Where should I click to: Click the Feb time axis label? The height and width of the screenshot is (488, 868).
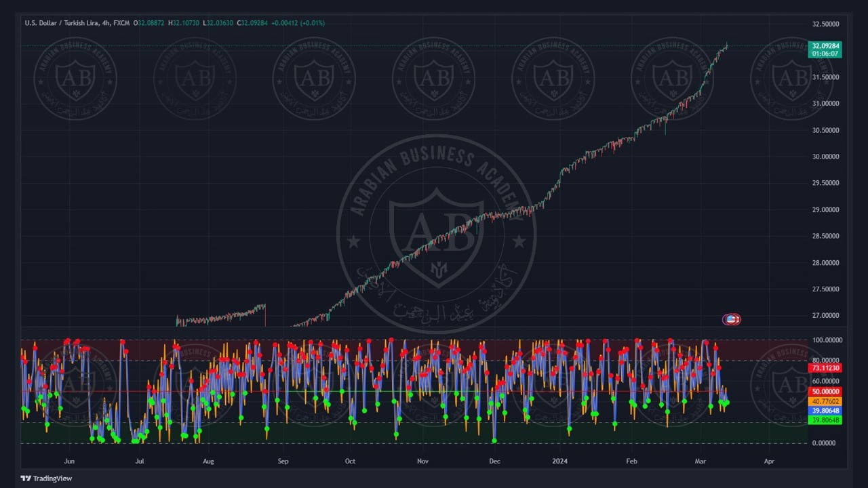[x=631, y=461]
